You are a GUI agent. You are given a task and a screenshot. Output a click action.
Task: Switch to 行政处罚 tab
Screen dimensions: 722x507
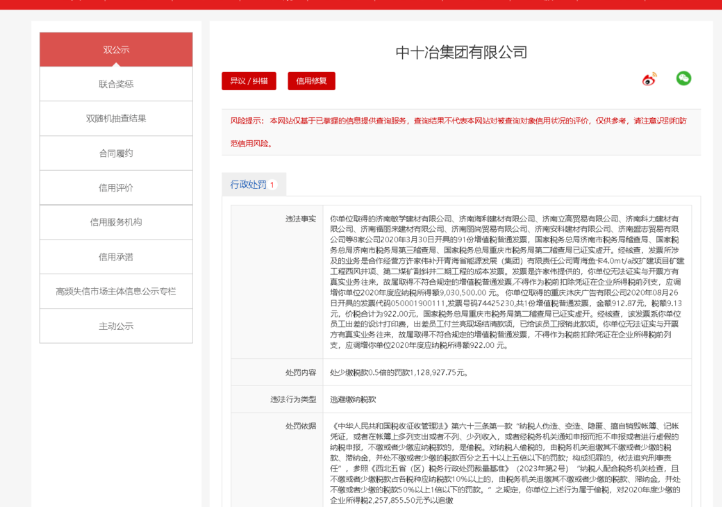click(254, 185)
